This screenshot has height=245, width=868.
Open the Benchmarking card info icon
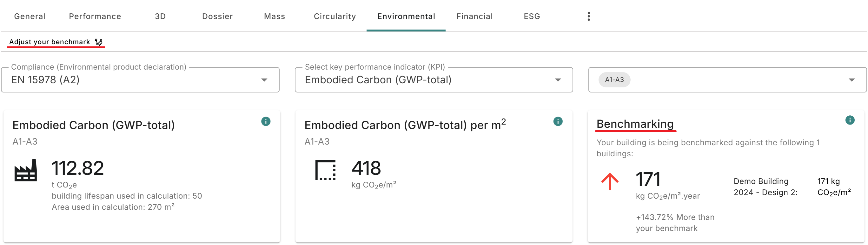[850, 120]
